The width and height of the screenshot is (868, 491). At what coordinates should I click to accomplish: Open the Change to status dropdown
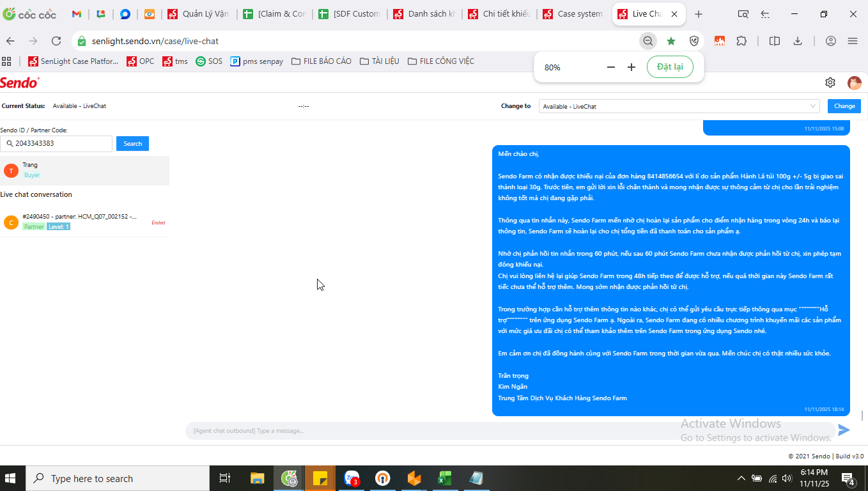679,106
